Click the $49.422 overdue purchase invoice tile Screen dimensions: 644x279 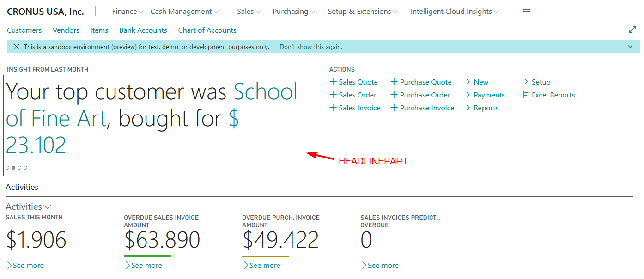pyautogui.click(x=280, y=240)
